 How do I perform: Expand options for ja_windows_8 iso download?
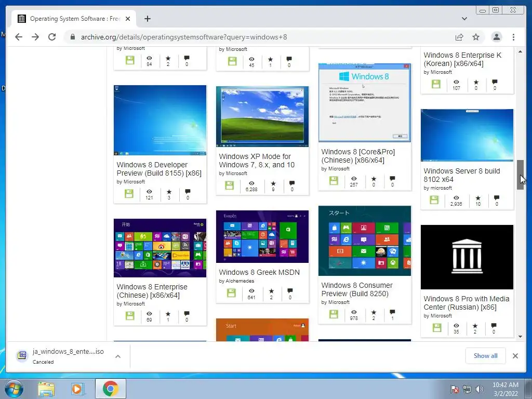118,356
